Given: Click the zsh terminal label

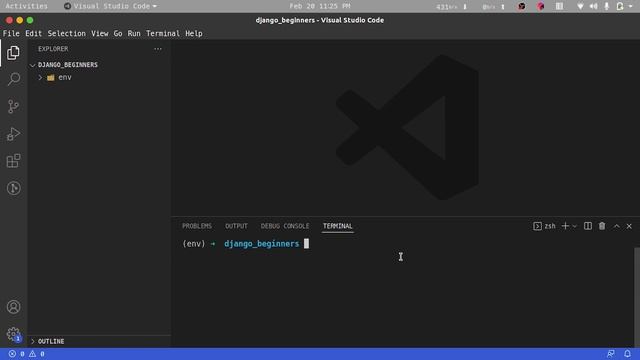Looking at the screenshot, I should pyautogui.click(x=550, y=226).
